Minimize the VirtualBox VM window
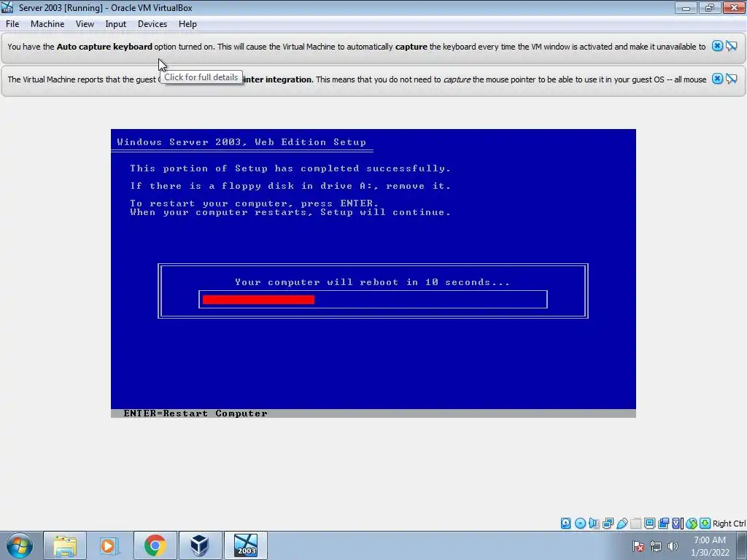The image size is (747, 560). (x=686, y=7)
